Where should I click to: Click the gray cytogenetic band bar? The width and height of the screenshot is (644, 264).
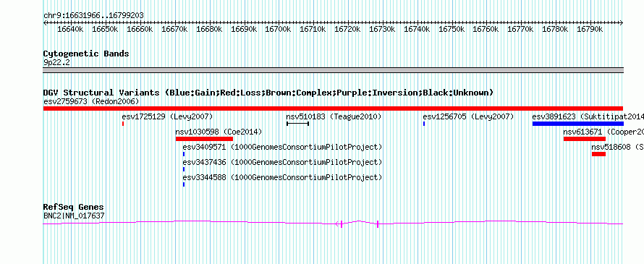(333, 70)
